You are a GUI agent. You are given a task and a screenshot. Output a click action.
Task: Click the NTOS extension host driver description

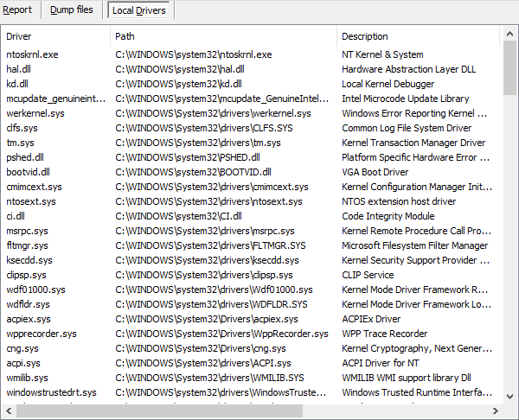(399, 201)
